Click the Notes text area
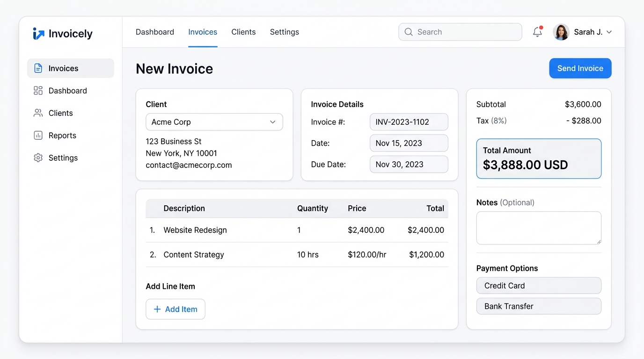Image resolution: width=644 pixels, height=359 pixels. pos(539,228)
